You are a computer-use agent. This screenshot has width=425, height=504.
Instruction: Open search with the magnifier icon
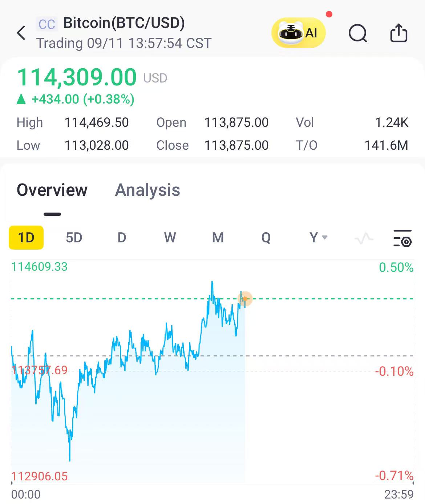(x=358, y=33)
